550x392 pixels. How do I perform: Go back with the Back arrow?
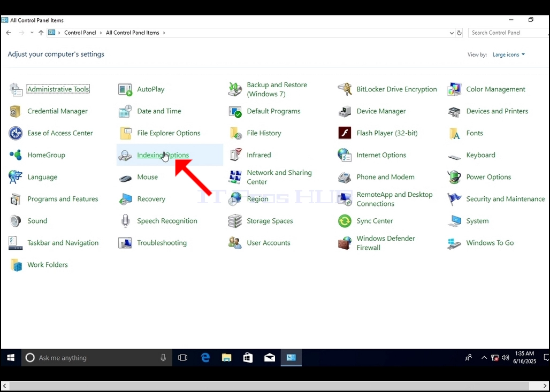click(9, 33)
